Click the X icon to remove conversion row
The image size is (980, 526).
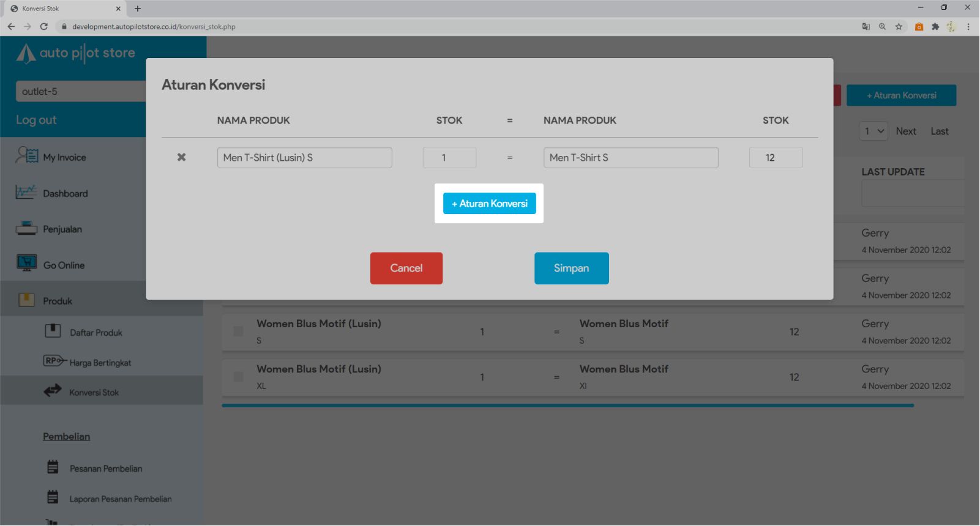tap(181, 157)
